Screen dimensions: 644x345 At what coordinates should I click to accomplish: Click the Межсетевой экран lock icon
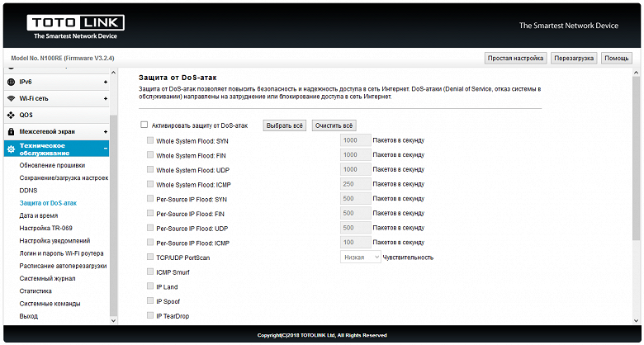pos(11,131)
